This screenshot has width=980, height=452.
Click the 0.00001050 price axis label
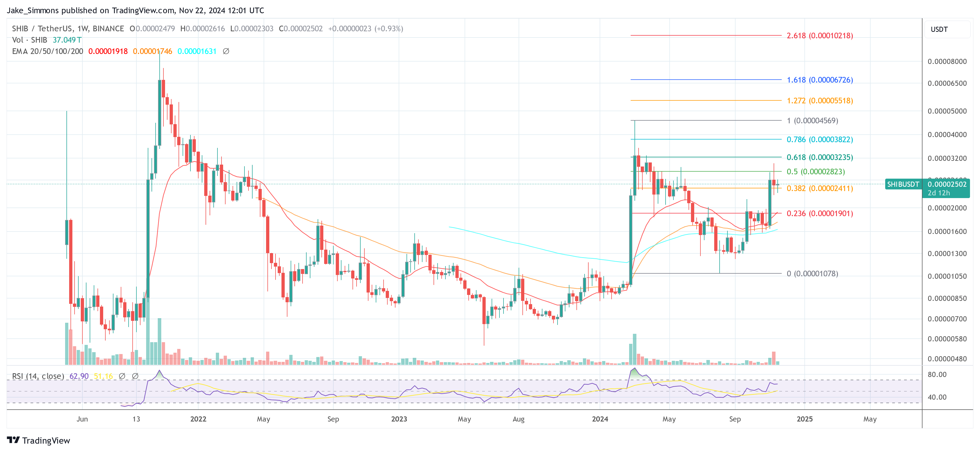click(x=947, y=276)
